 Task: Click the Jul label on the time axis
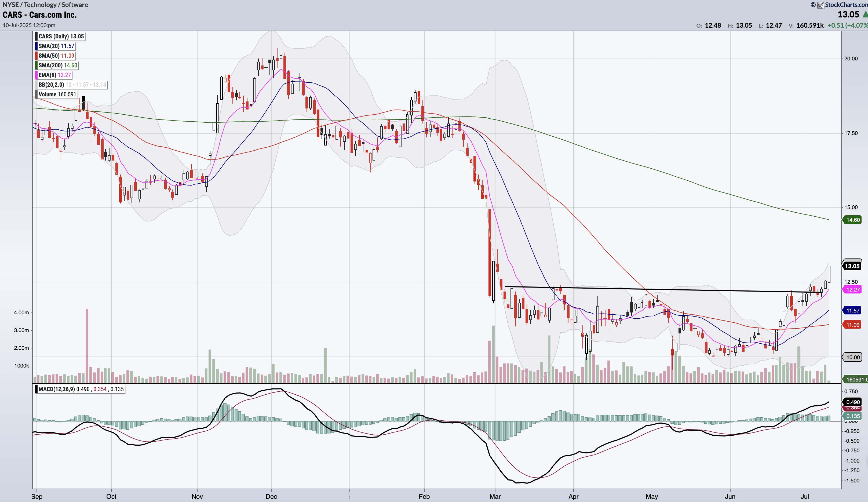[x=805, y=496]
